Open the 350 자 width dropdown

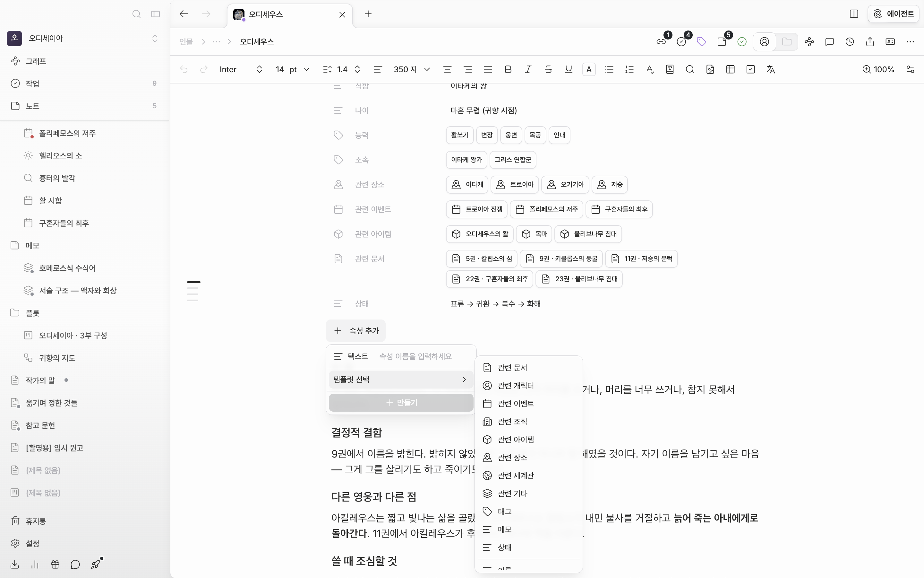point(412,69)
